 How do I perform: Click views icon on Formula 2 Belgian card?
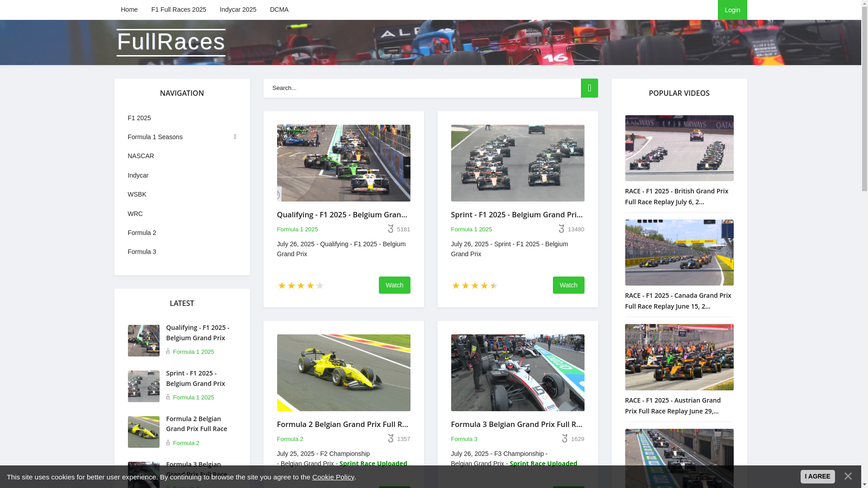tap(391, 439)
